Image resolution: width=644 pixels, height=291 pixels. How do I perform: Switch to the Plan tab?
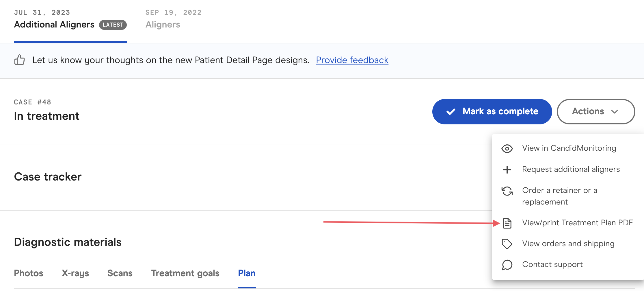[246, 273]
